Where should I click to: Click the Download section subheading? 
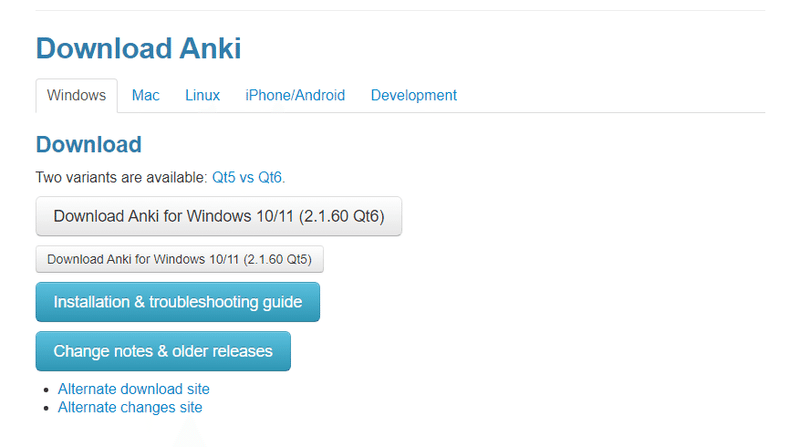point(88,144)
